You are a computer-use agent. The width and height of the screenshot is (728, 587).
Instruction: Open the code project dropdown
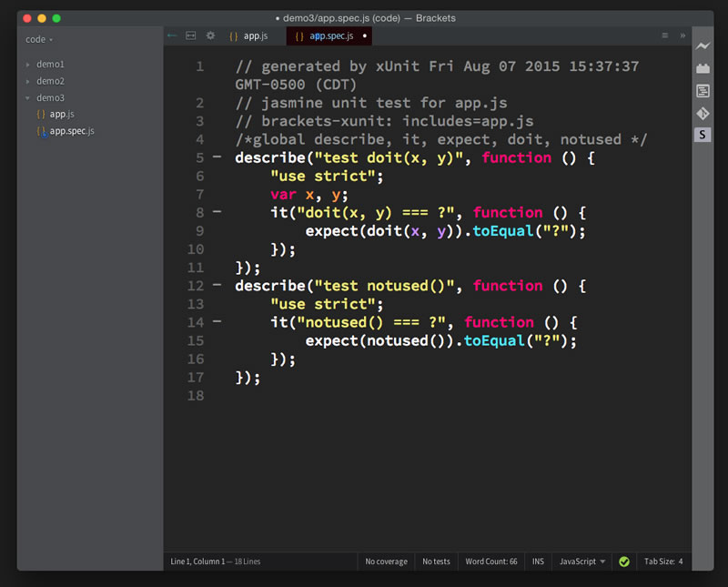coord(39,40)
